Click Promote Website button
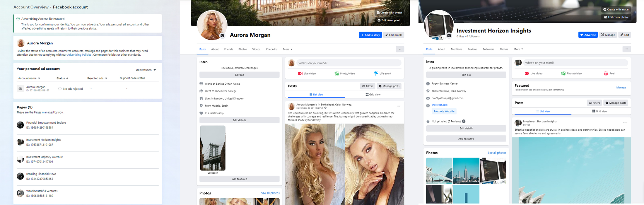The height and width of the screenshot is (205, 644). tap(444, 111)
